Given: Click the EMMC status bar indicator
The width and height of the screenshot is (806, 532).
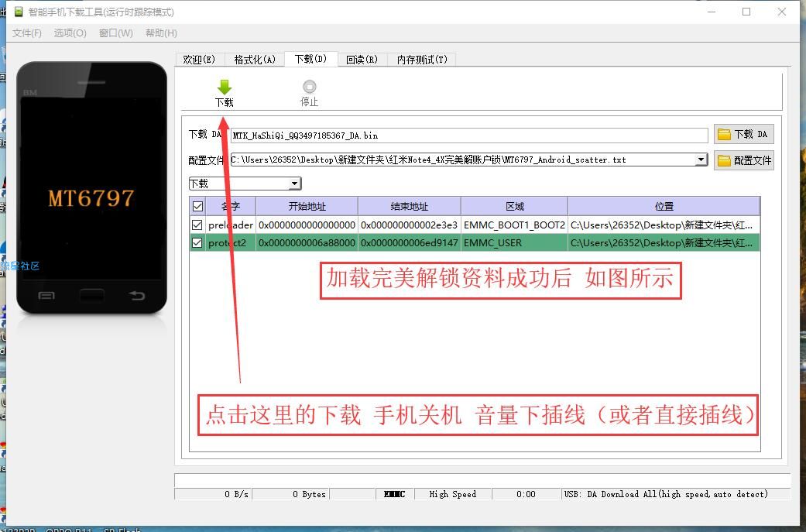Looking at the screenshot, I should tap(395, 494).
